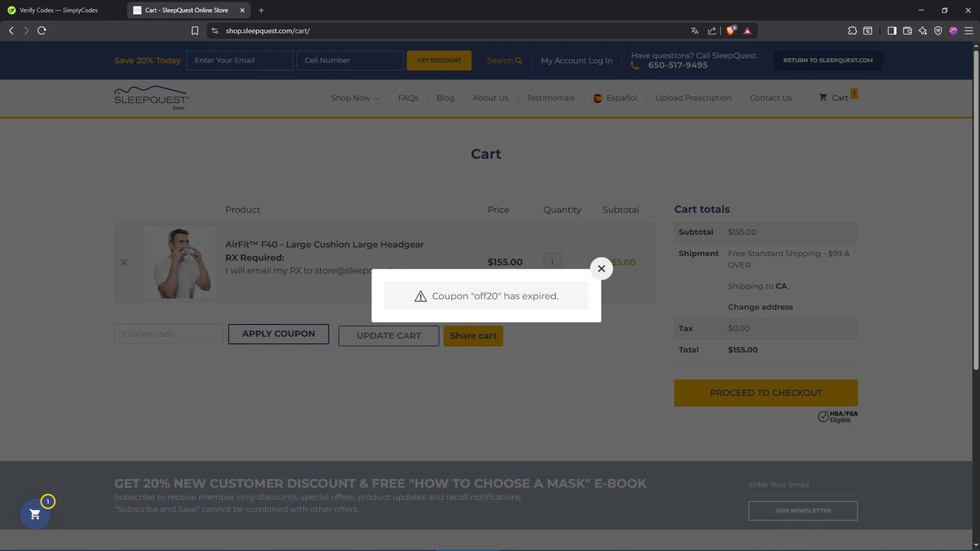Go back in browser history

coord(11,31)
